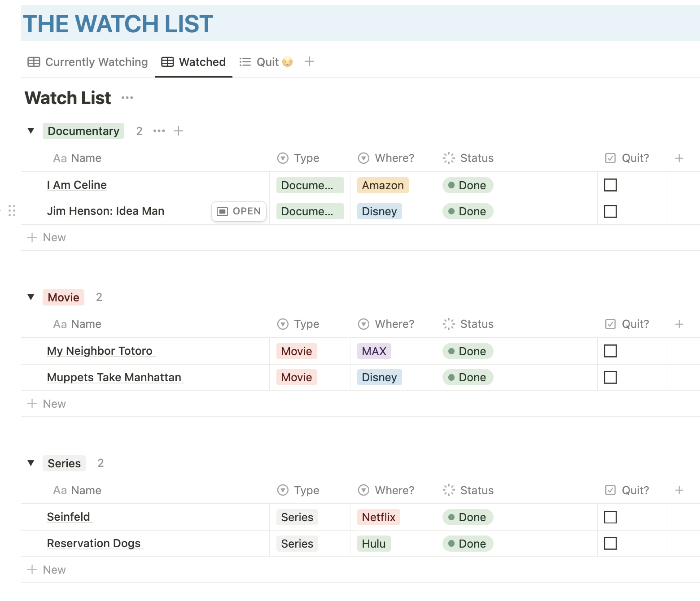The width and height of the screenshot is (700, 601).
Task: Collapse the Movie group
Action: [31, 297]
